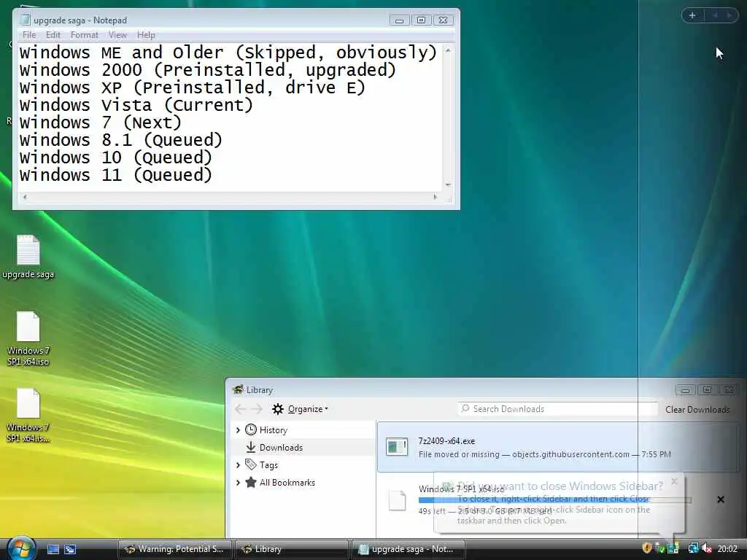747x560 pixels.
Task: Click the network tray icon
Action: [x=693, y=548]
